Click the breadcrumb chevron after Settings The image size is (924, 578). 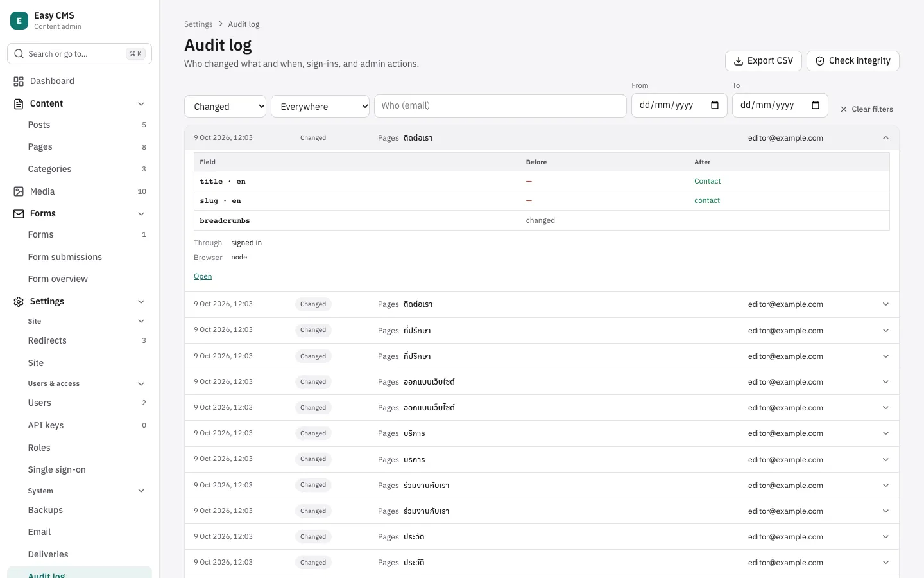click(221, 24)
